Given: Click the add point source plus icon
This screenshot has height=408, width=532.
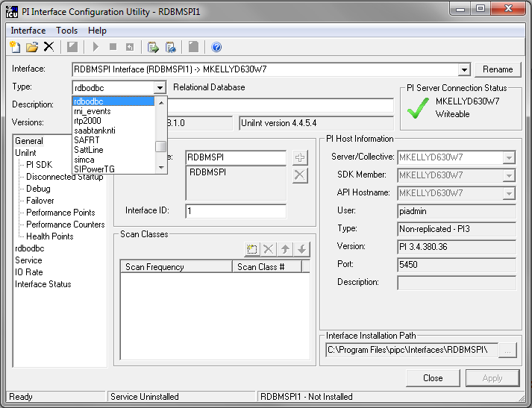Looking at the screenshot, I should point(300,157).
